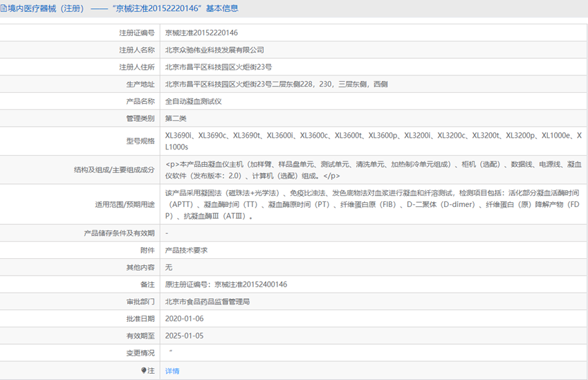Click the expiry date 2025-01-05

pos(184,336)
